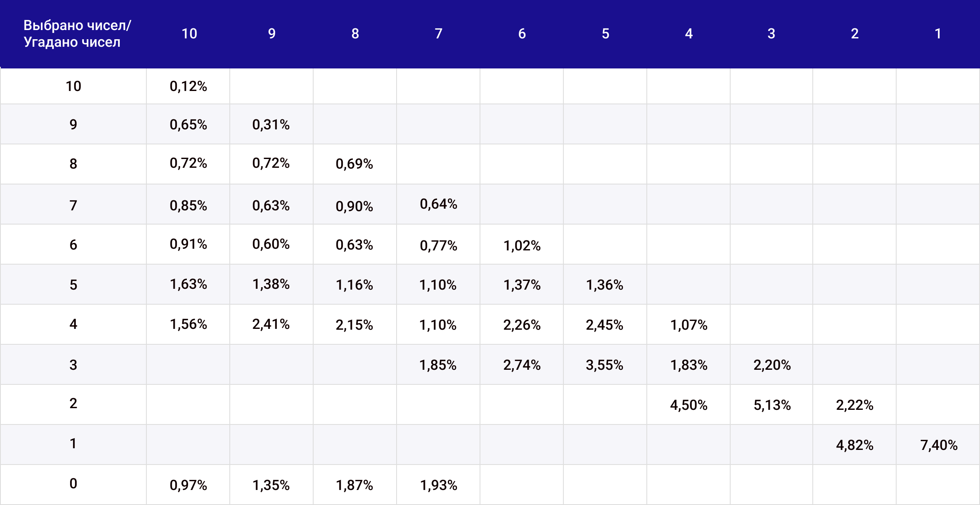Select the 3,55% table cell
Image resolution: width=980 pixels, height=505 pixels.
(x=604, y=365)
